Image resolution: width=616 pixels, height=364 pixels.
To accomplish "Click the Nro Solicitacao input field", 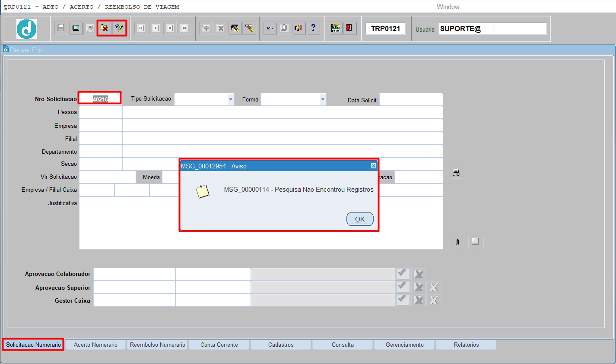I will (100, 99).
